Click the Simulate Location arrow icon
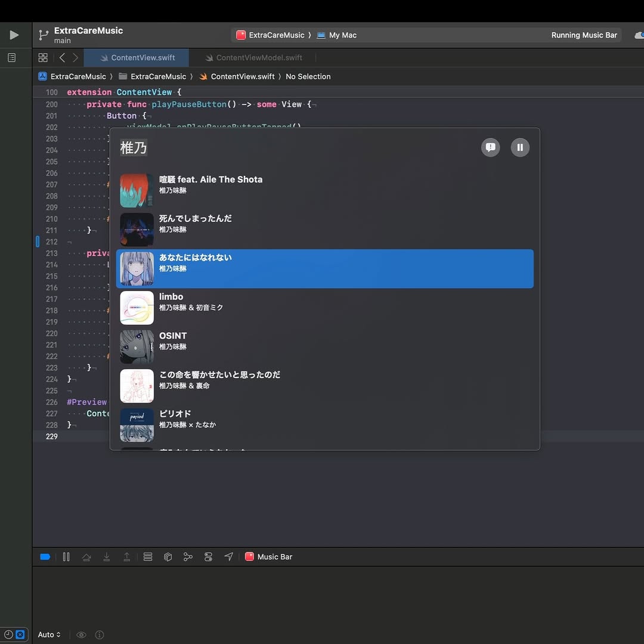 (229, 556)
